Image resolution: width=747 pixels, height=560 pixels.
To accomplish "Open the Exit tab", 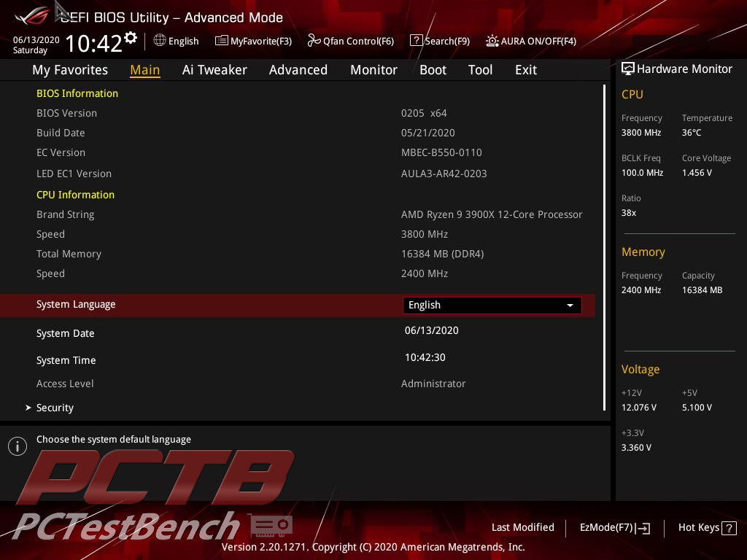I will (526, 70).
